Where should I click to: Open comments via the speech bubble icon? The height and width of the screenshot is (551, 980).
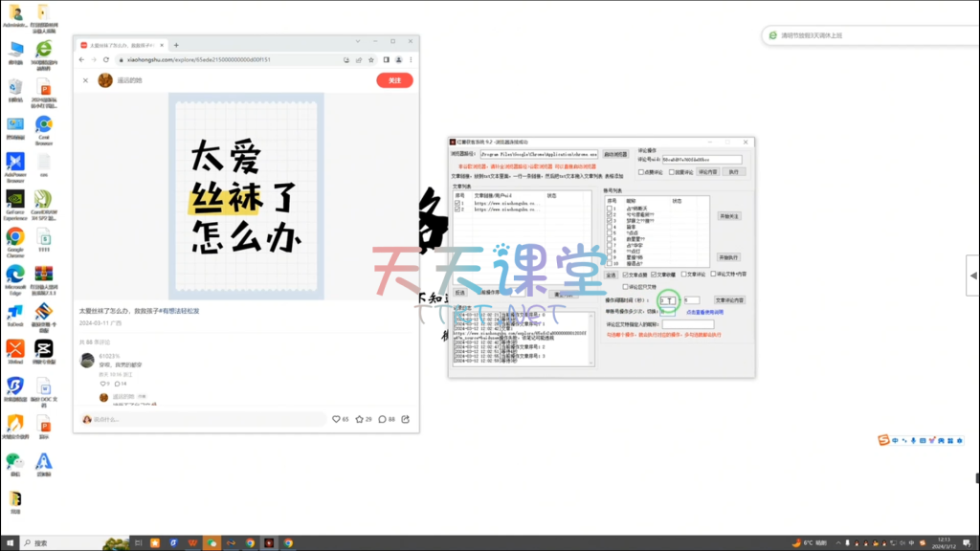pos(383,419)
